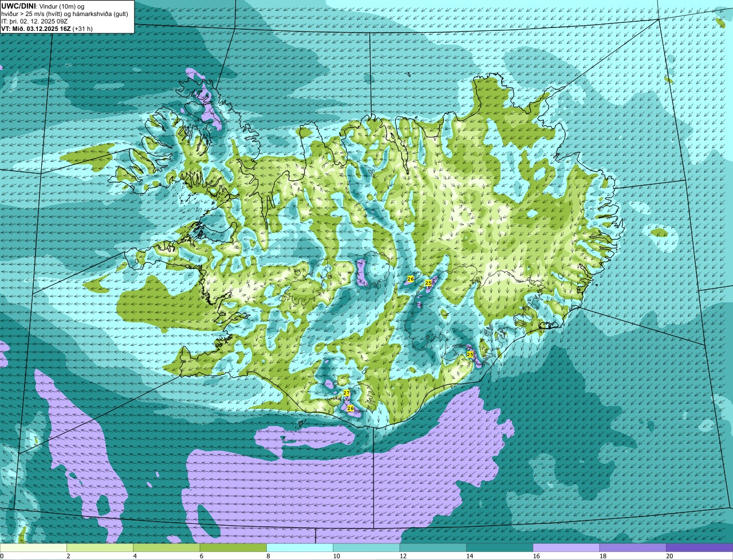Click the 'UWC/DINI' title text
Screen dimensions: 733x560
coord(18,6)
